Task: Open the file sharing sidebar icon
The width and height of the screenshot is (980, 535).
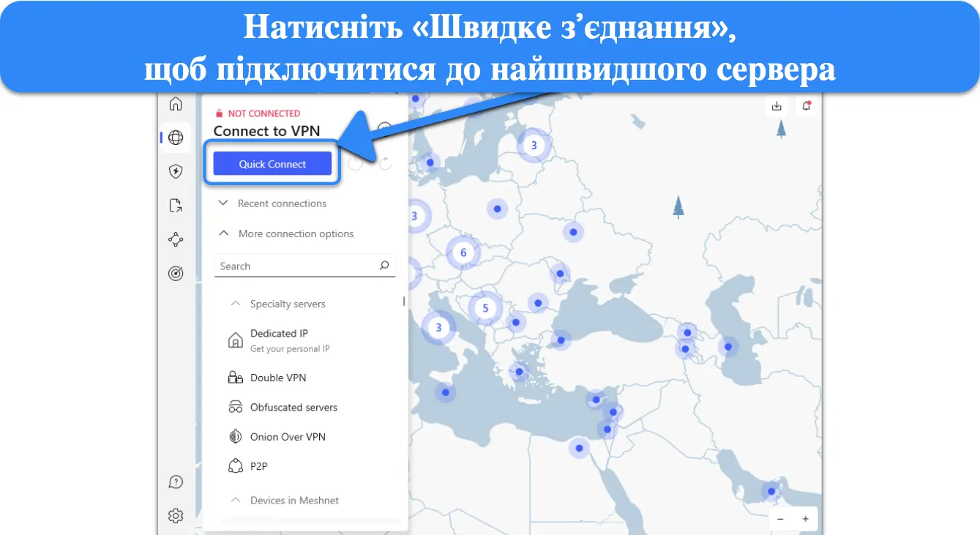Action: tap(176, 205)
